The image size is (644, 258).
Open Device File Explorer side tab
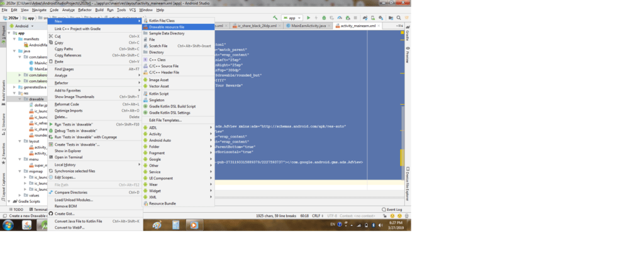[408, 184]
